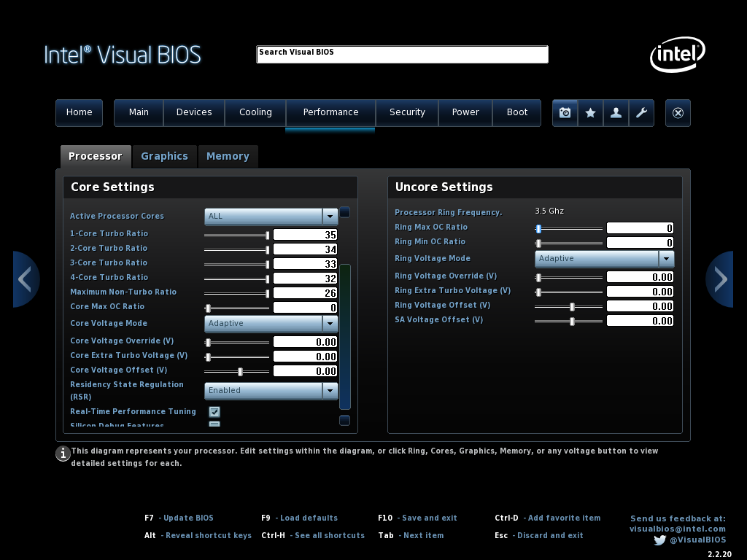Click F9 Load defaults shortcut
The image size is (747, 560).
(300, 518)
